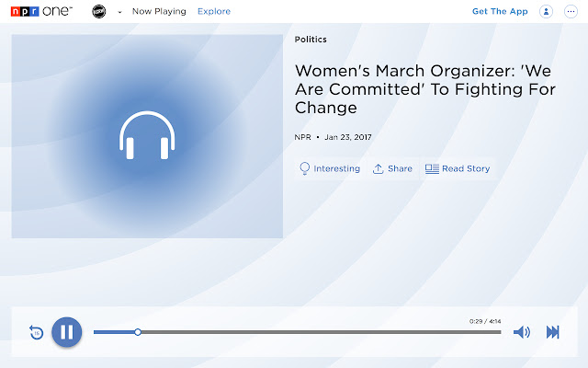Click the Women's March Organizer story title
Viewport: 588px width, 368px height.
tap(424, 89)
